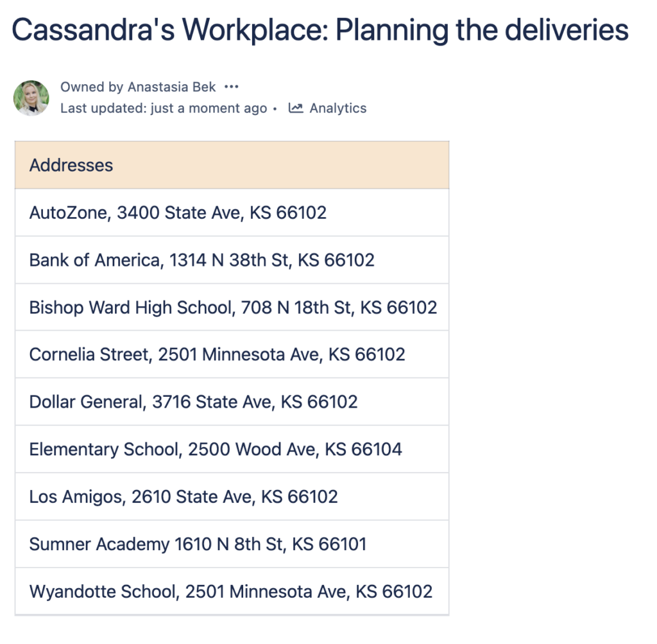The height and width of the screenshot is (644, 657).
Task: Click the 'Last updated: just a moment ago' text
Action: tap(164, 108)
